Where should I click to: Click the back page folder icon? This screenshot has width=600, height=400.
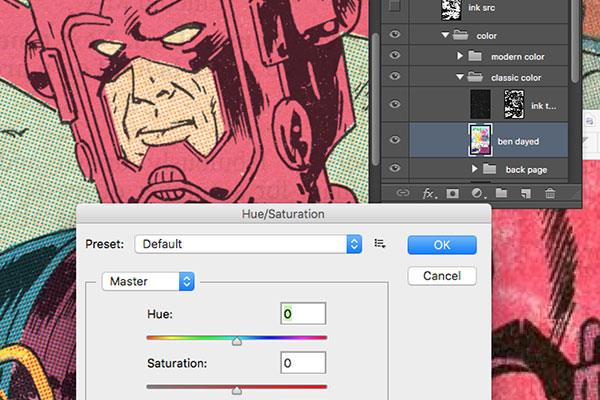489,169
